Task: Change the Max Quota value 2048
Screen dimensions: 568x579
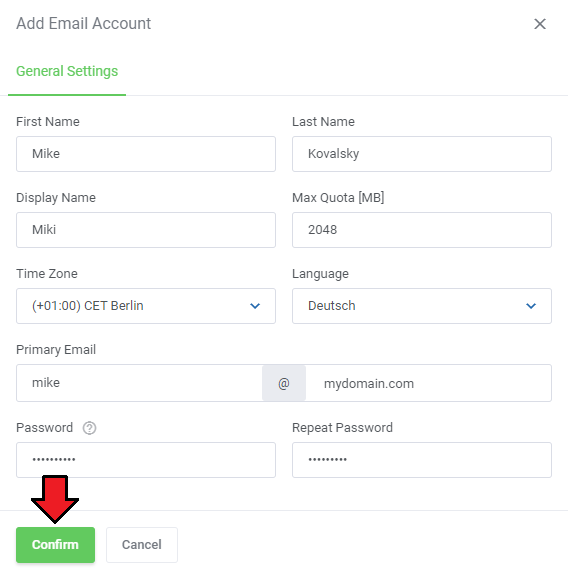Action: coord(422,230)
